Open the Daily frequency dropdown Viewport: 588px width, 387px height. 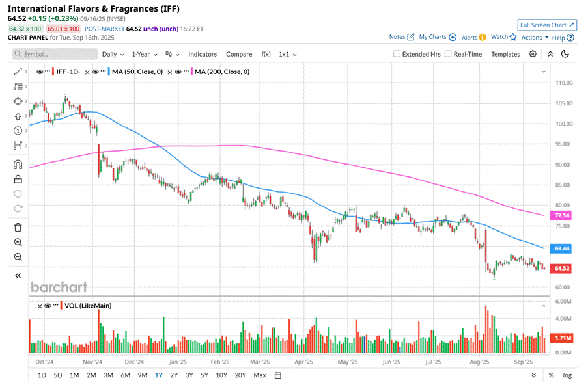113,54
